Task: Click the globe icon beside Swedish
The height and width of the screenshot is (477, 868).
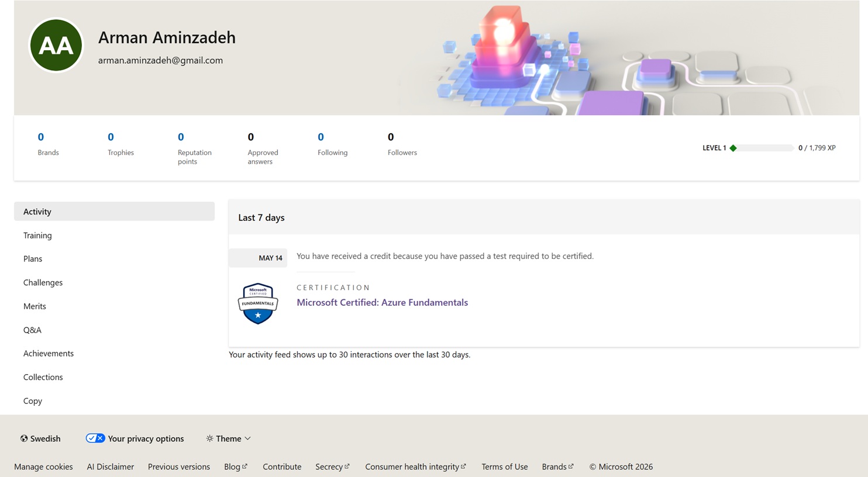Action: point(24,438)
